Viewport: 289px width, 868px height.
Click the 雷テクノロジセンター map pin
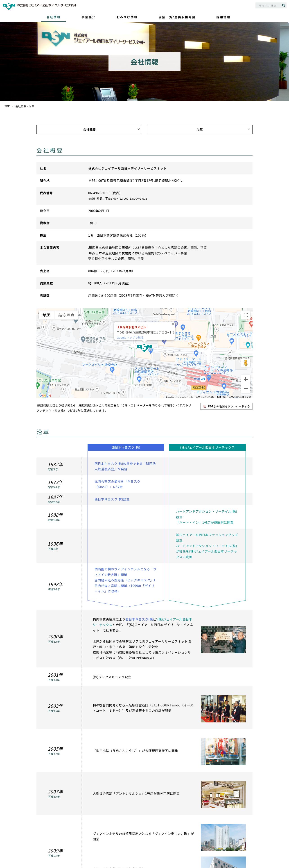(54, 328)
